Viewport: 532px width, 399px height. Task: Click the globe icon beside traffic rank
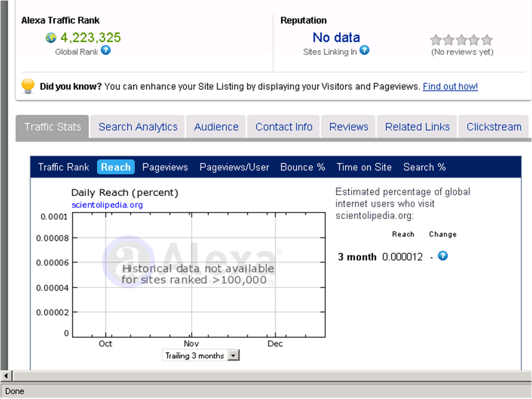click(x=51, y=38)
